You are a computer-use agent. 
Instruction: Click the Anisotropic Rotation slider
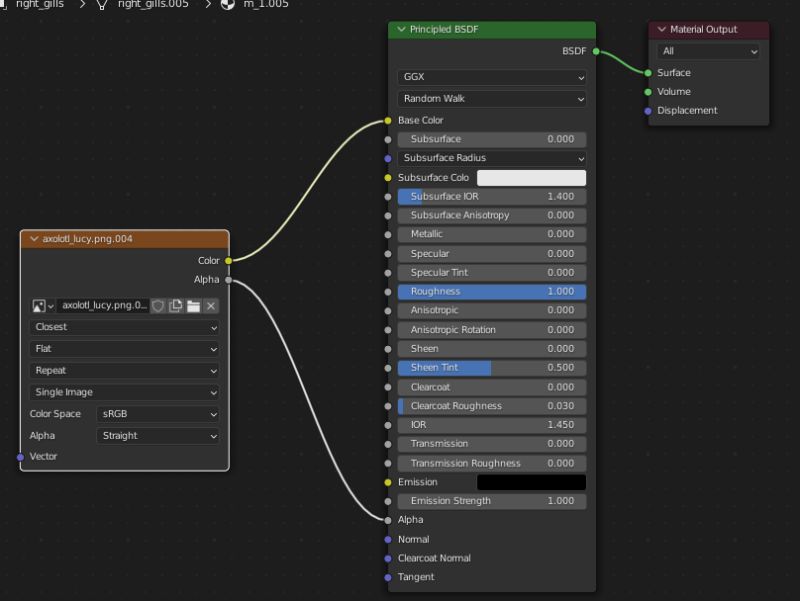tap(492, 330)
